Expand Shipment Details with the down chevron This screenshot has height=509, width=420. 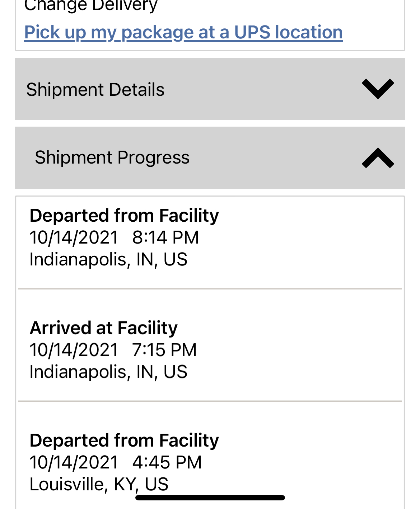coord(378,89)
